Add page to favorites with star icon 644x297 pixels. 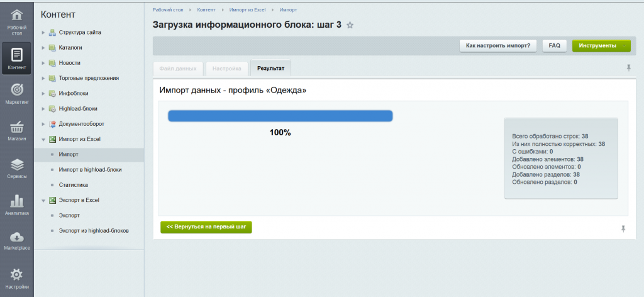(x=350, y=25)
